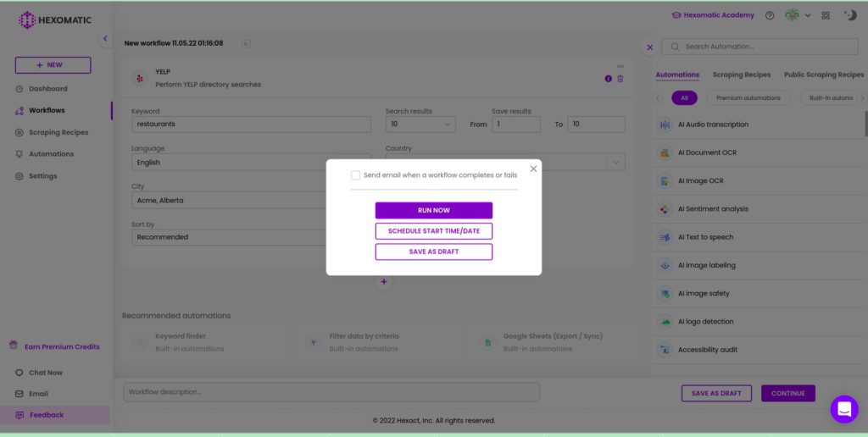Select Built-in automations filter chip
868x437 pixels.
[829, 98]
